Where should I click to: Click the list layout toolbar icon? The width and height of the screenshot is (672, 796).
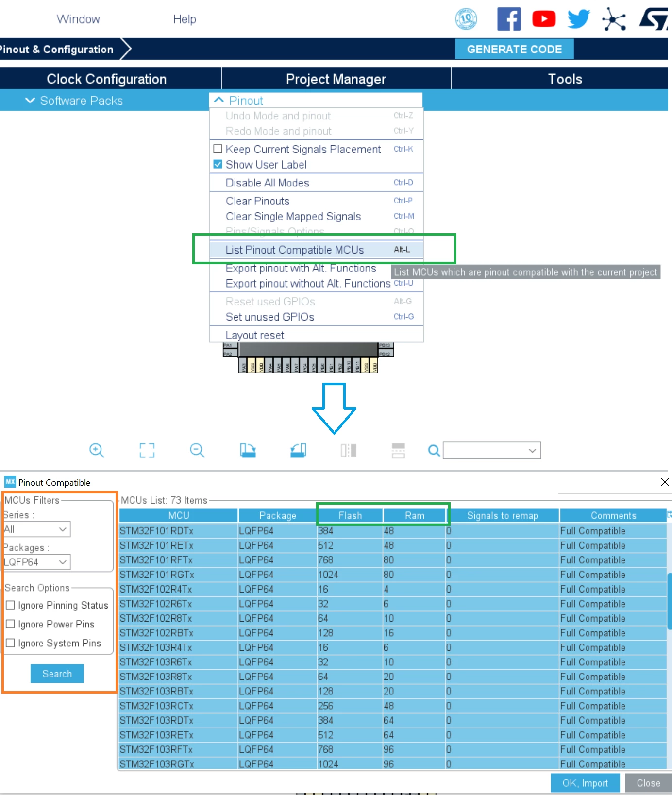[398, 450]
